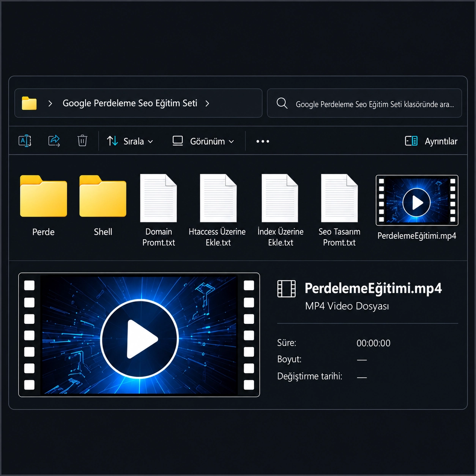Click the Boyut label in details
476x476 pixels.
289,359
